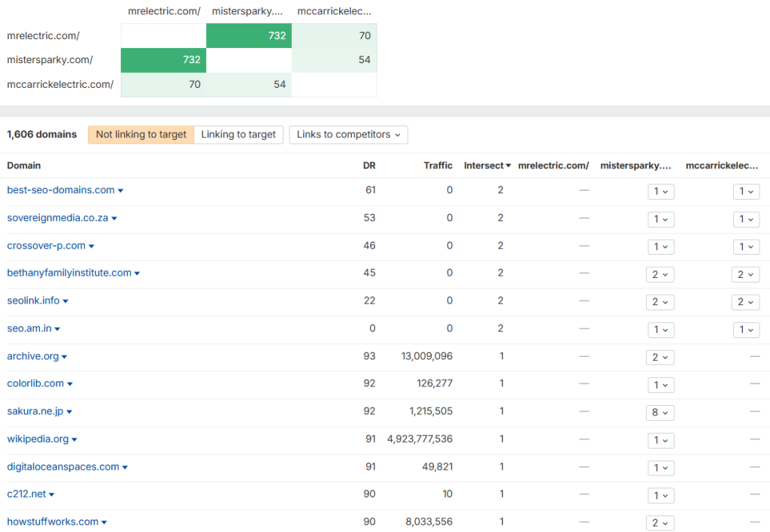770x532 pixels.
Task: Open the Links to competitors dropdown
Action: pos(348,135)
